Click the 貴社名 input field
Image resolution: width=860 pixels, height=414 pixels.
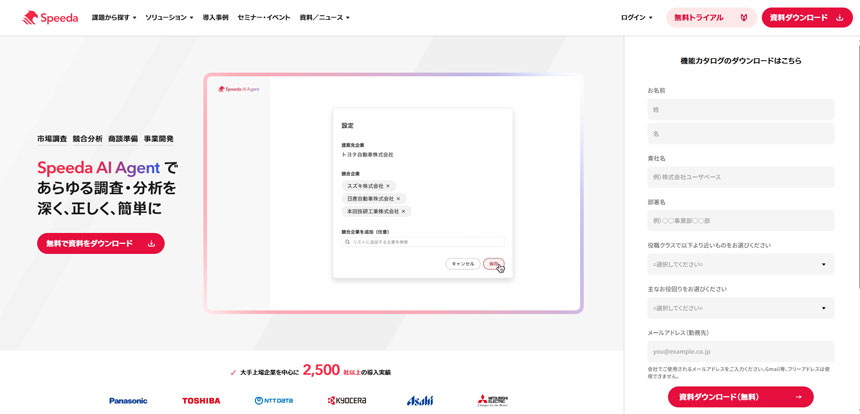(740, 177)
